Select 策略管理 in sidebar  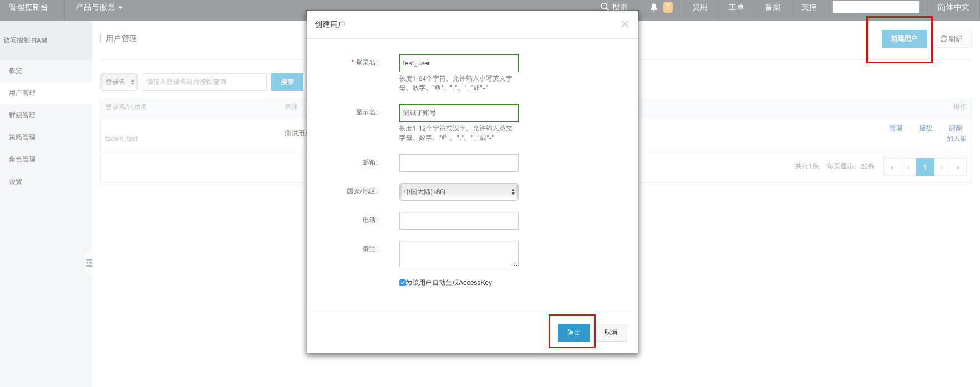click(x=46, y=138)
